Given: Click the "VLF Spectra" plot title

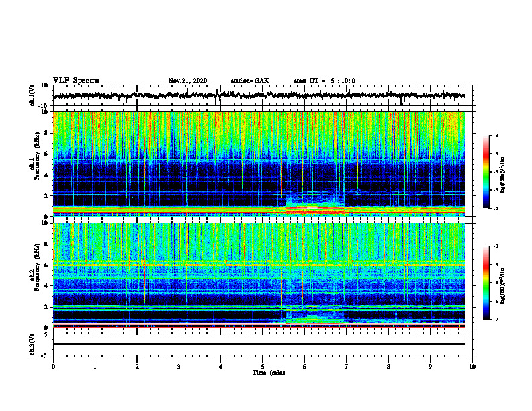Looking at the screenshot, I should [x=76, y=81].
